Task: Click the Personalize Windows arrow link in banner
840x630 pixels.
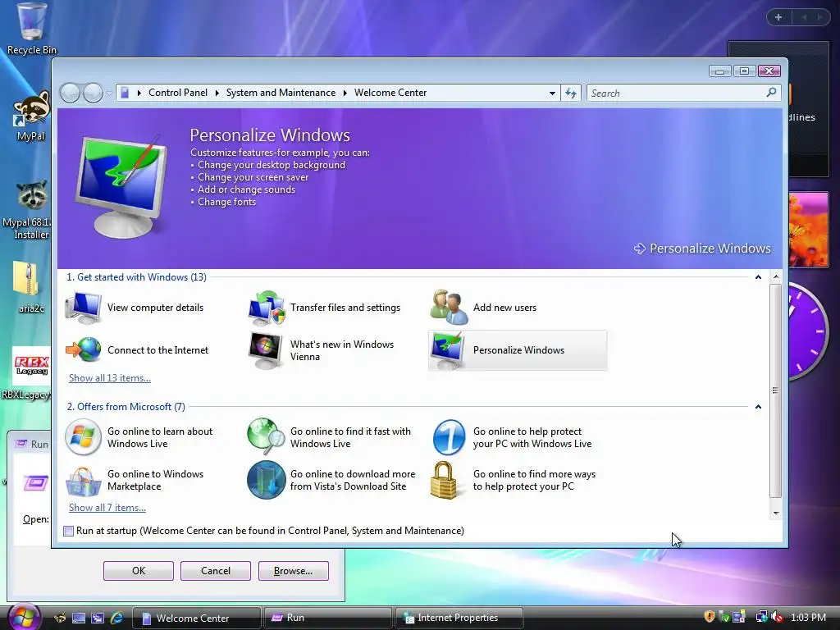Action: pos(702,249)
